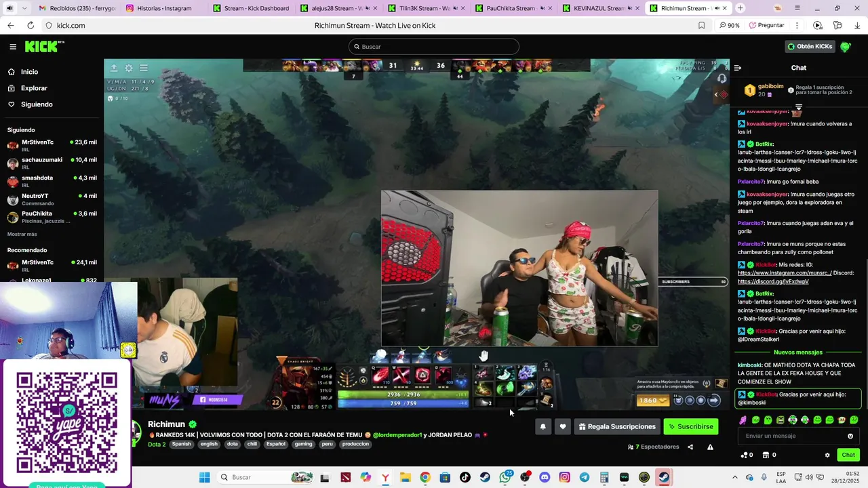This screenshot has width=868, height=488.
Task: Click the Obtén KICKs button
Action: coord(810,47)
